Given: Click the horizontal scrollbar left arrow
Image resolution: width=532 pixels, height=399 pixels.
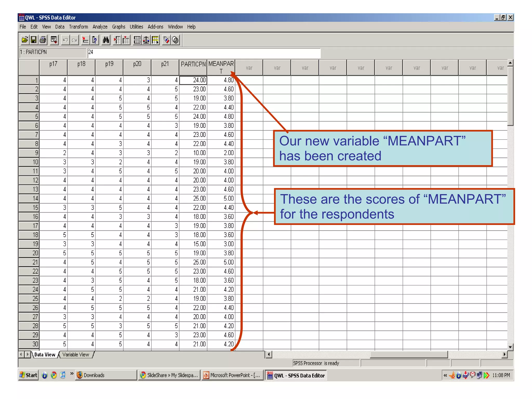Looking at the screenshot, I should pos(269,354).
